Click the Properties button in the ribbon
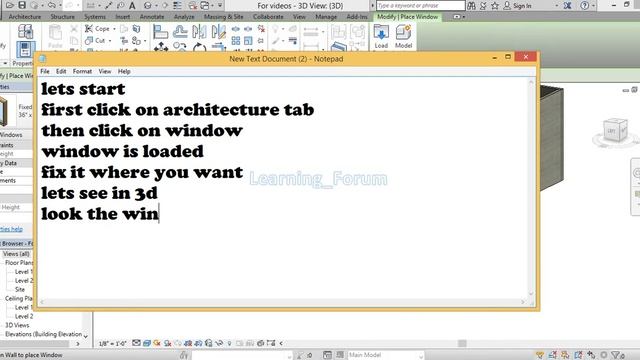640x360 pixels. (x=25, y=49)
